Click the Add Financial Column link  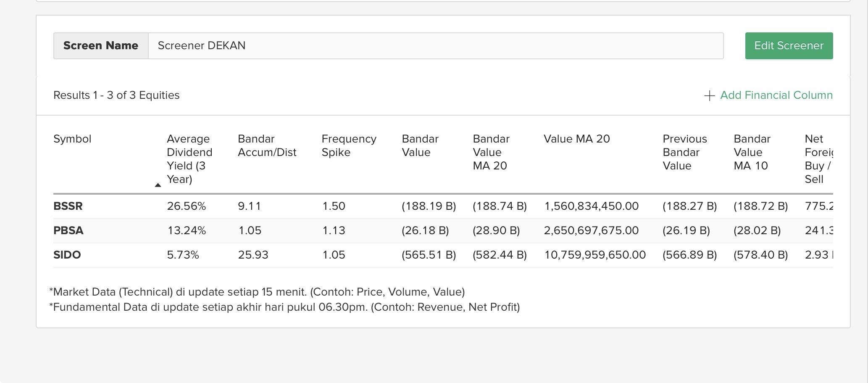(776, 95)
